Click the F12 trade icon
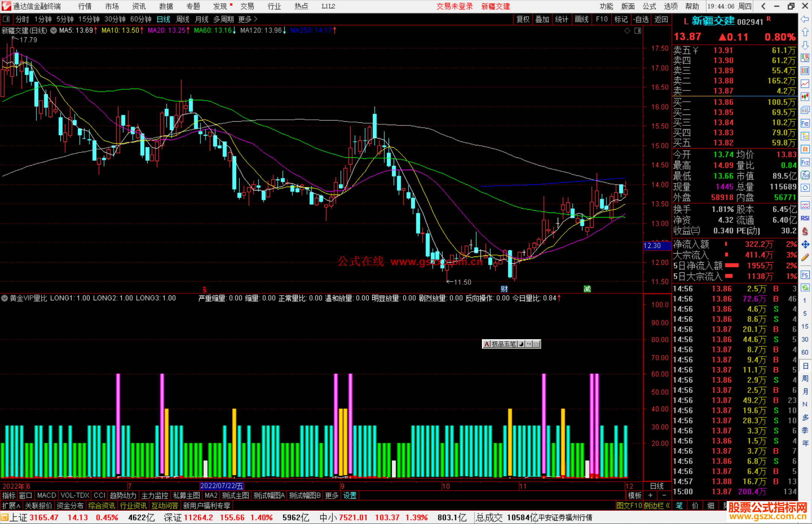812x524 pixels. pos(805,162)
